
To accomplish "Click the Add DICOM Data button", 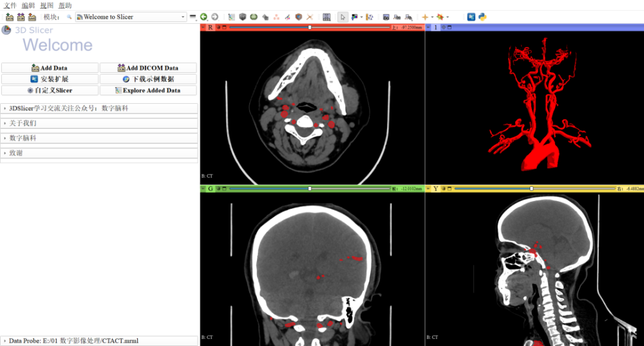I will pyautogui.click(x=148, y=68).
